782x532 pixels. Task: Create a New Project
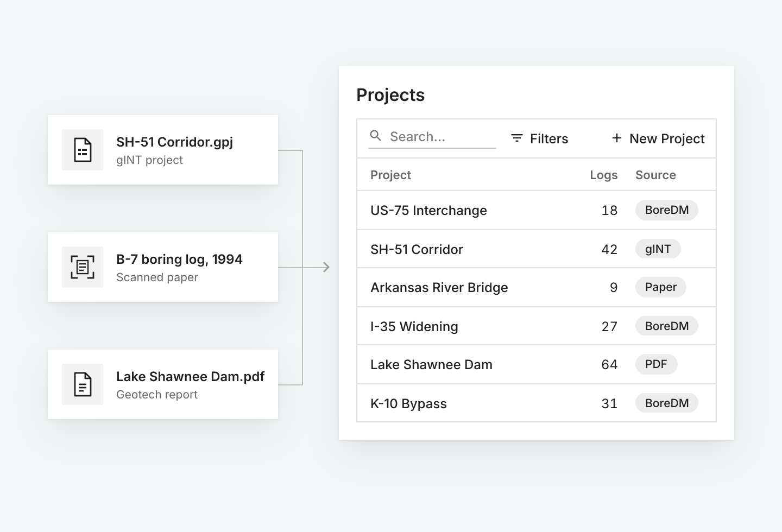pyautogui.click(x=658, y=138)
